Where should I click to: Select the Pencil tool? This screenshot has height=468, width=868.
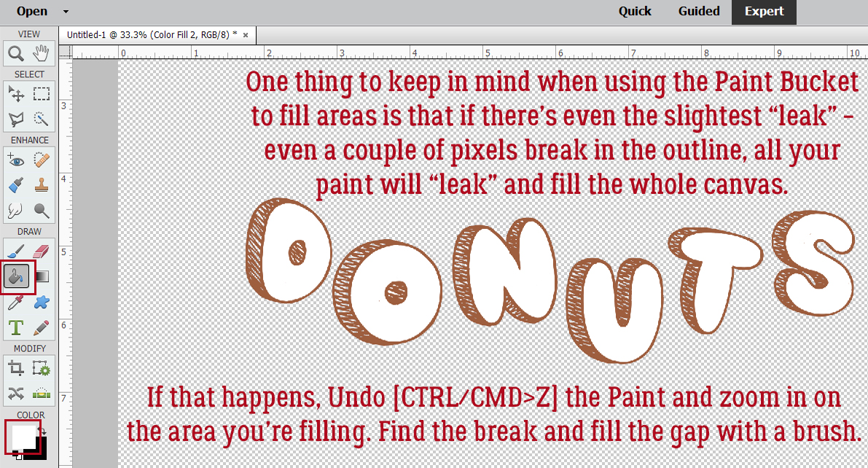point(42,327)
